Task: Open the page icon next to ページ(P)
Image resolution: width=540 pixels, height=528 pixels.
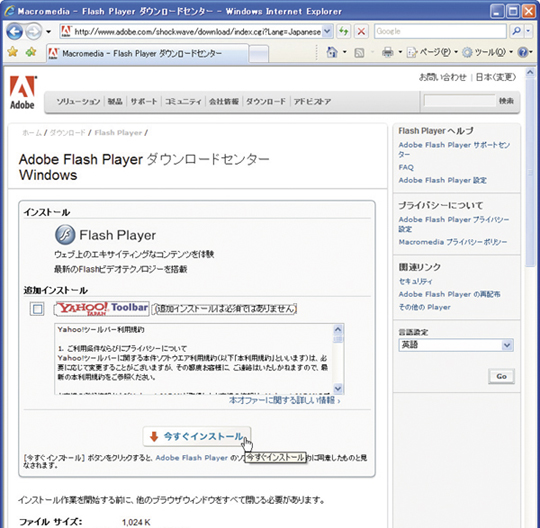Action: pyautogui.click(x=412, y=52)
